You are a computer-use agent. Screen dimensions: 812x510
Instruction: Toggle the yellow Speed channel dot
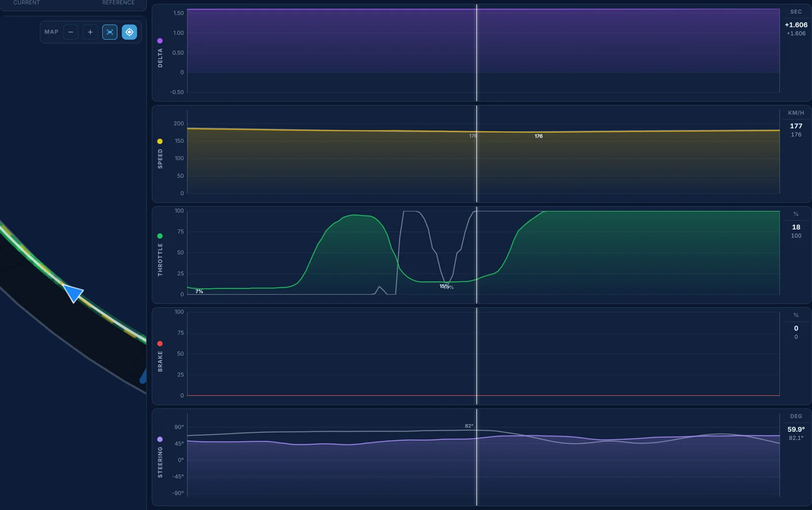[160, 142]
